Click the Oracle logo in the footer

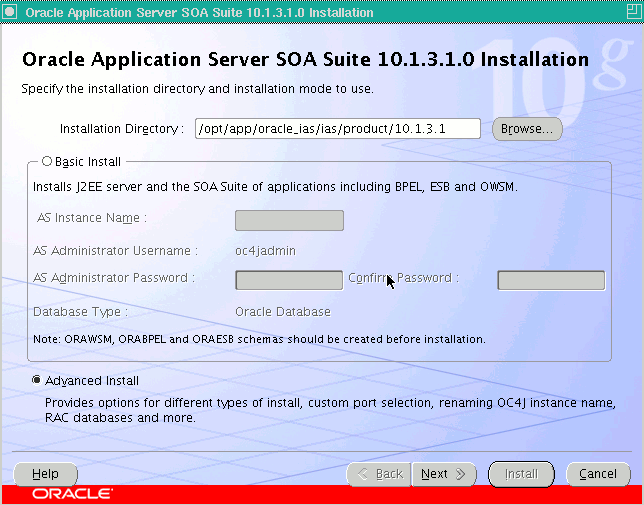72,494
